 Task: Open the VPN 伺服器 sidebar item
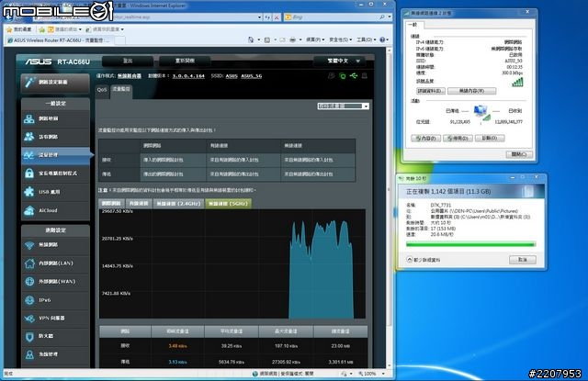[29, 319]
